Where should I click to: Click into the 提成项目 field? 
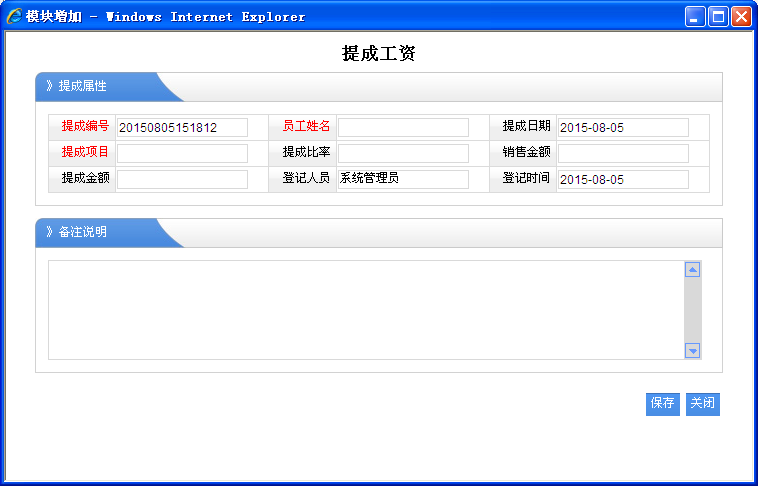(182, 153)
